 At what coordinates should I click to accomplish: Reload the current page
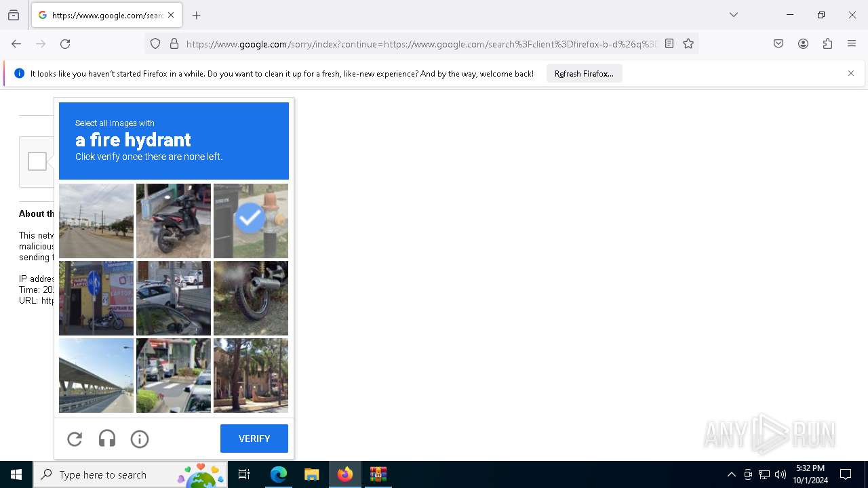click(65, 44)
